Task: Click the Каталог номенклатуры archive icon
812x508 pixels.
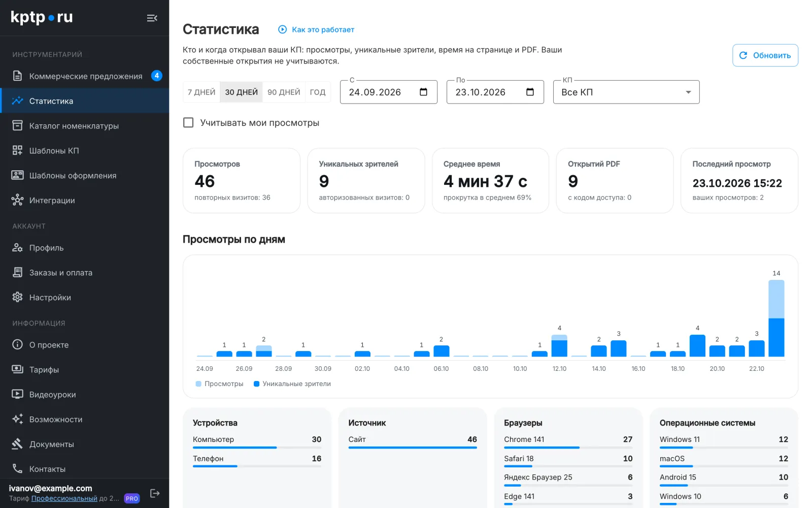Action: pos(17,125)
